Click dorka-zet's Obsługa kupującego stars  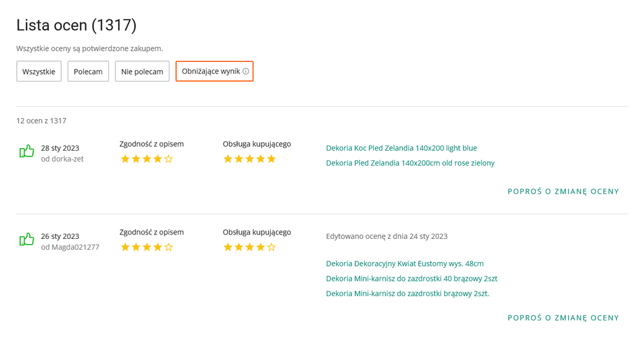[x=249, y=159]
